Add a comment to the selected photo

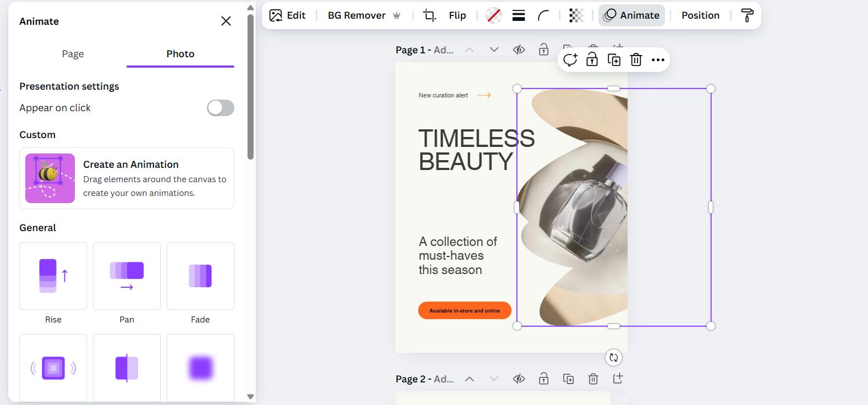(x=570, y=60)
